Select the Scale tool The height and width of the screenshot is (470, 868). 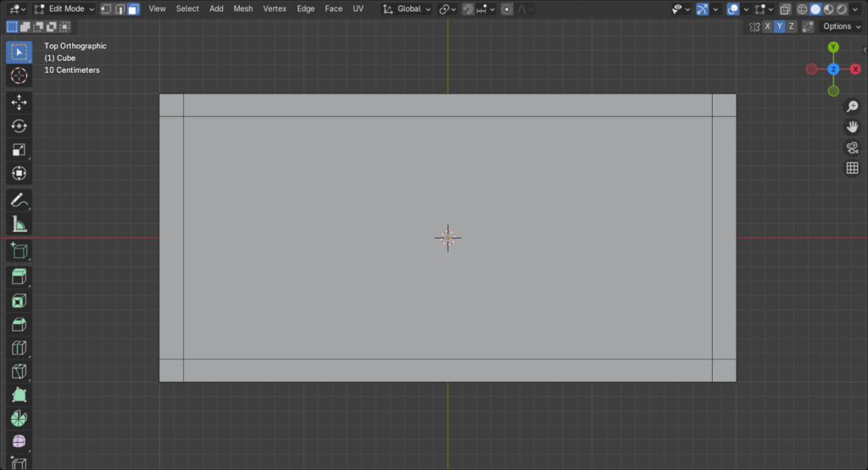tap(19, 150)
